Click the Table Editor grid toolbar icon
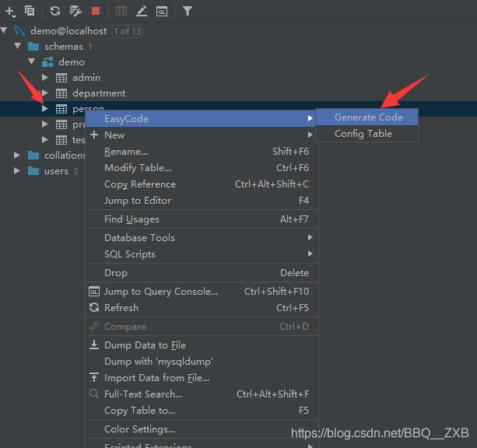 tap(121, 12)
